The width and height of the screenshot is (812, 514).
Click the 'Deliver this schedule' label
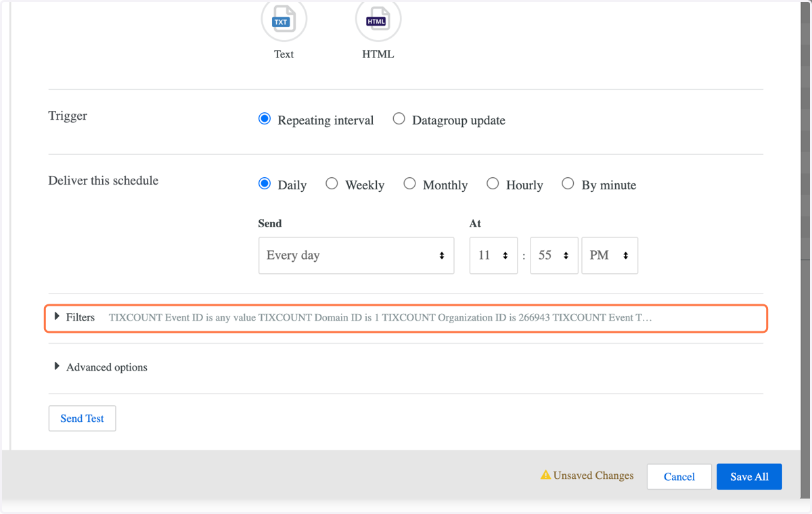coord(104,181)
